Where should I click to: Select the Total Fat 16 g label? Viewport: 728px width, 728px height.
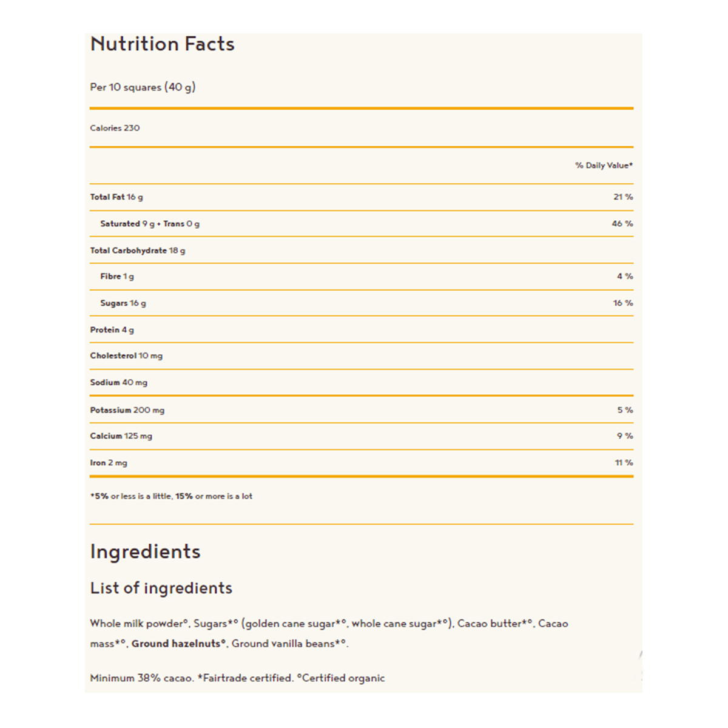click(x=116, y=197)
